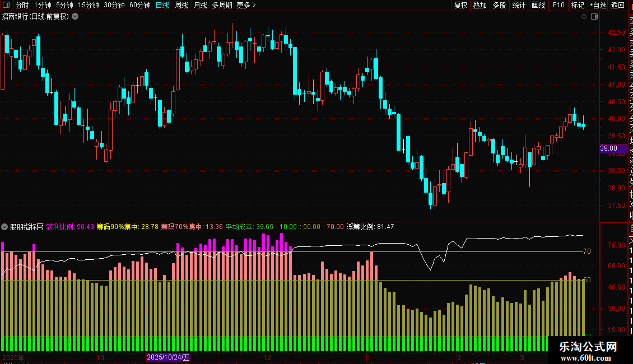Viewport: 633px width, 364px height.
Task: Click the 12 month label on date axis
Action: pyautogui.click(x=267, y=357)
